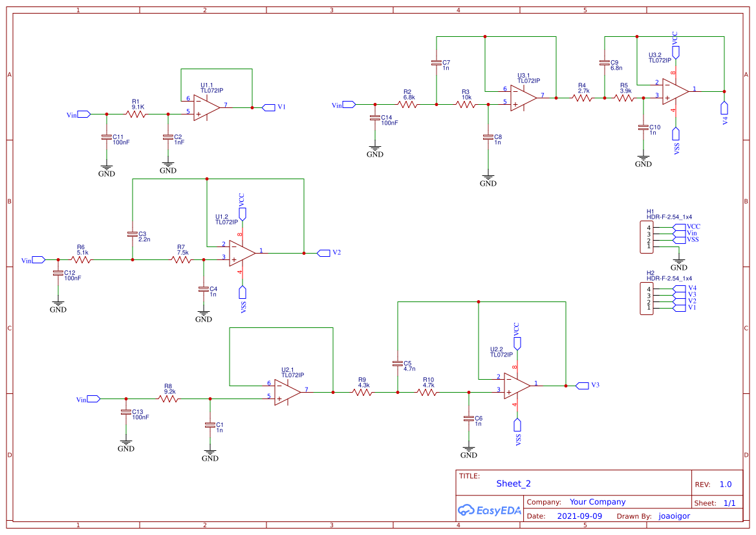
Task: Select the 2.2n value label of C3
Action: point(144,240)
